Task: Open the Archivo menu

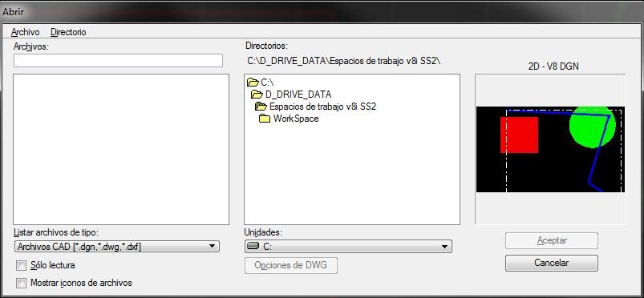Action: click(x=26, y=32)
